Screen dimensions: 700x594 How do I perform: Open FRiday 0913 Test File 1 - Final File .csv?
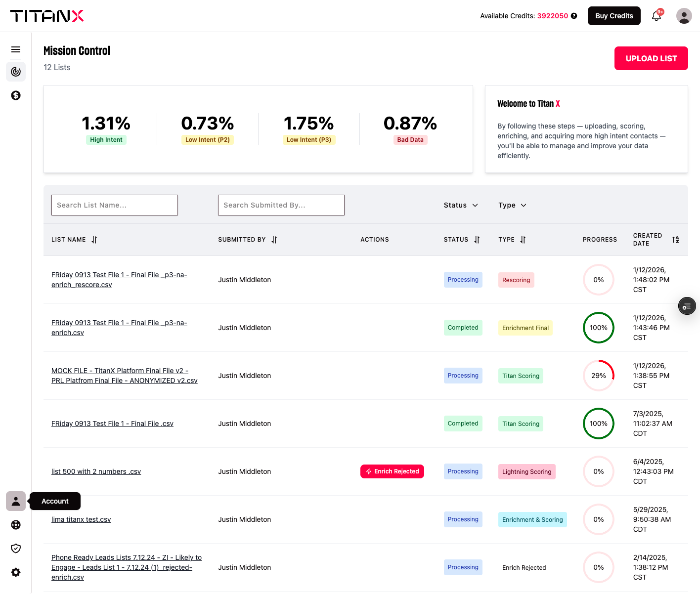click(112, 424)
